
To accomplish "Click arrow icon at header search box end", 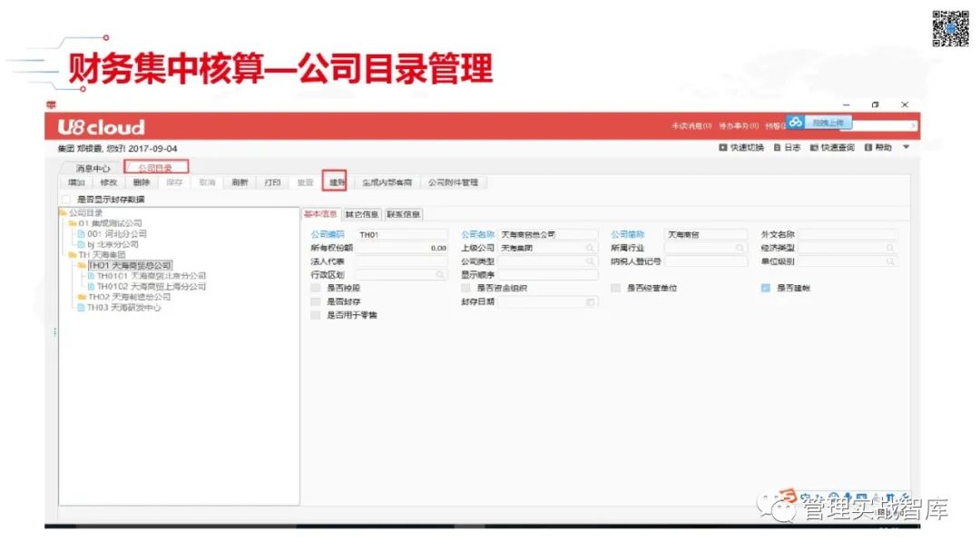I will click(913, 125).
